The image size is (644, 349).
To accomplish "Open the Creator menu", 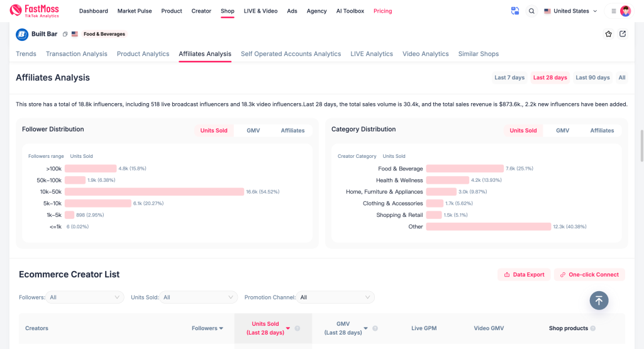I will pyautogui.click(x=201, y=11).
